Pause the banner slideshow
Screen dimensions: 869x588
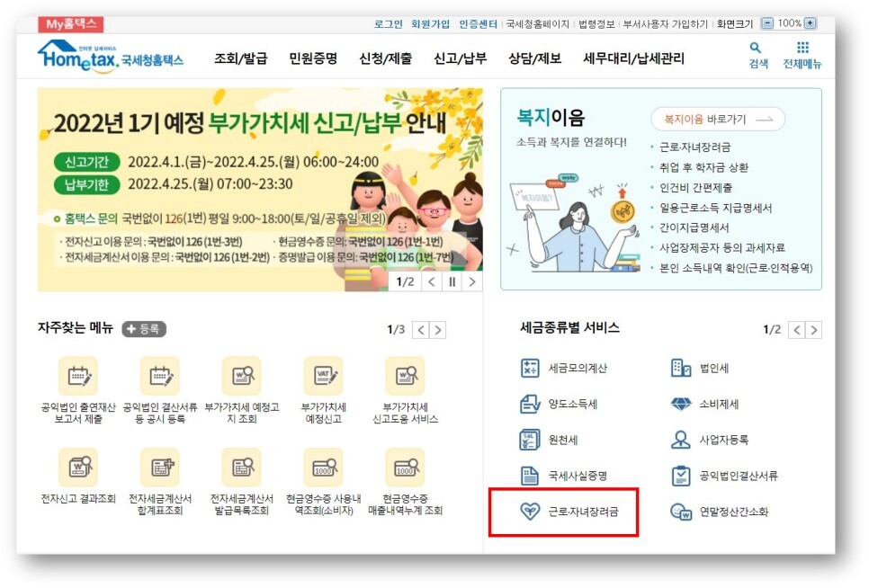(x=452, y=281)
